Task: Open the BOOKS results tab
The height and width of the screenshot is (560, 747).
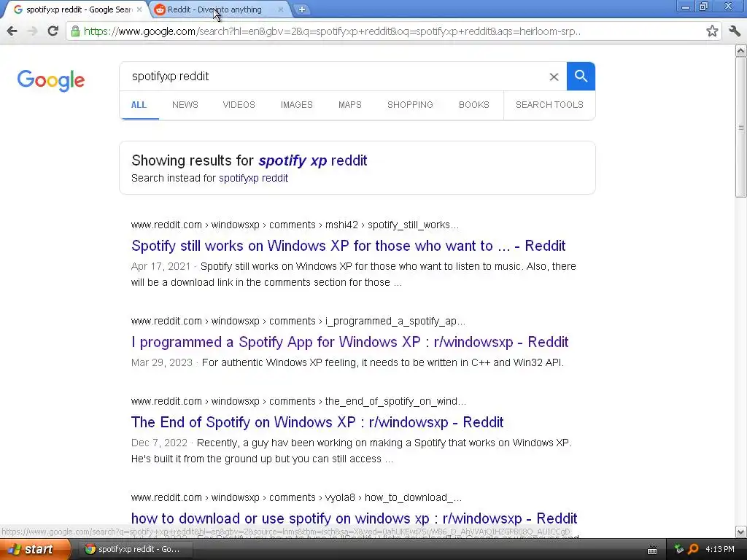Action: pyautogui.click(x=473, y=105)
